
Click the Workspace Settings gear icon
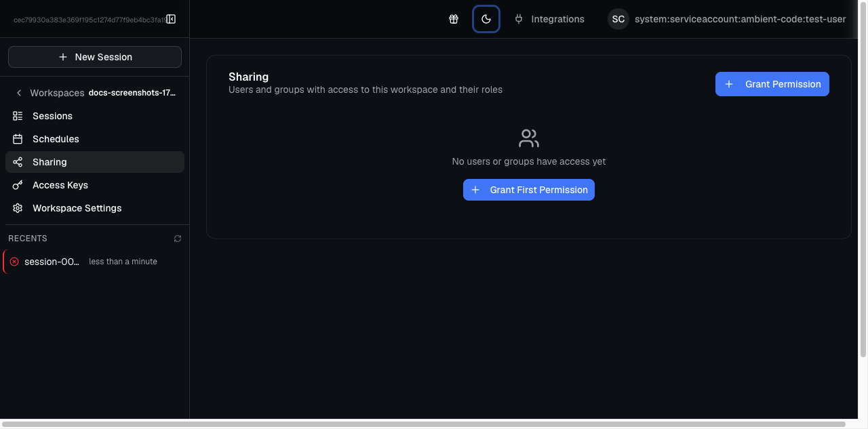pyautogui.click(x=18, y=208)
